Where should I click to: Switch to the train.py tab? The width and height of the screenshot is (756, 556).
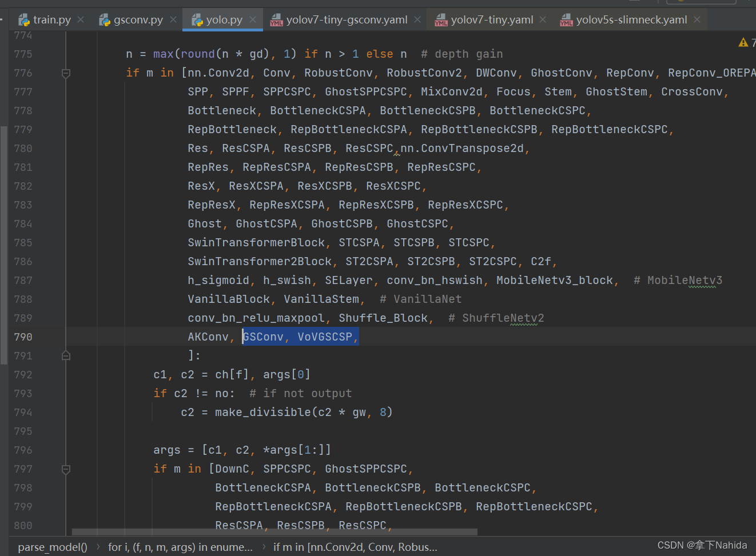[x=51, y=20]
